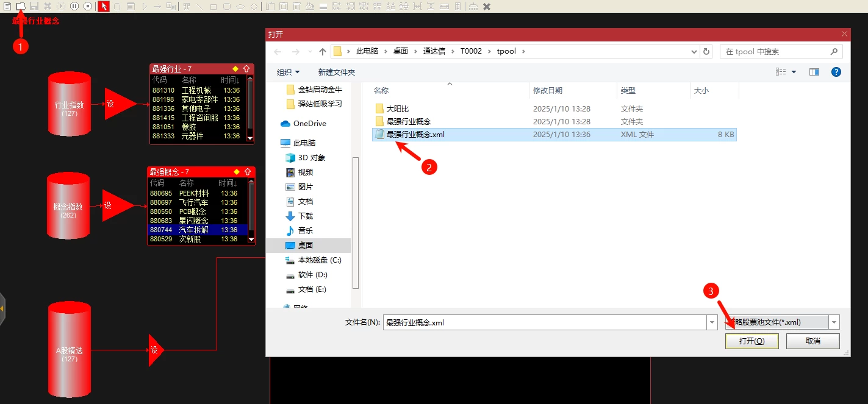Click the make same height icon
The width and height of the screenshot is (868, 404).
point(457,6)
